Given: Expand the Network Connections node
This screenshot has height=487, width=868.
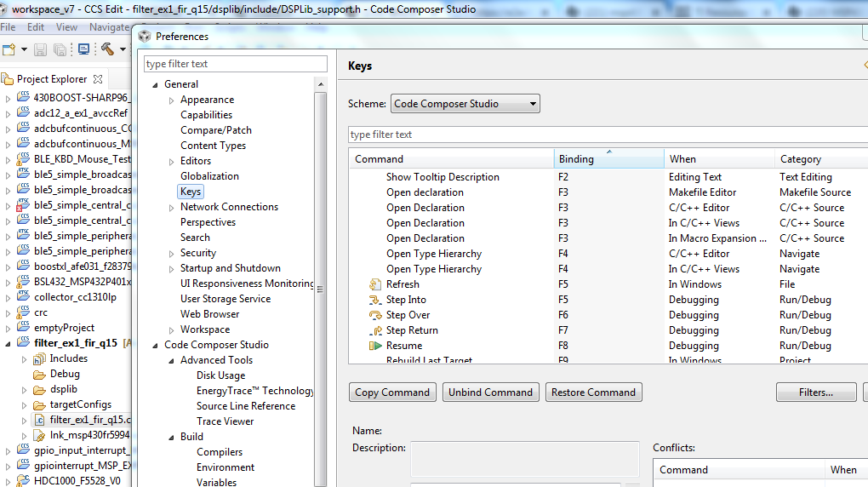Looking at the screenshot, I should point(172,208).
